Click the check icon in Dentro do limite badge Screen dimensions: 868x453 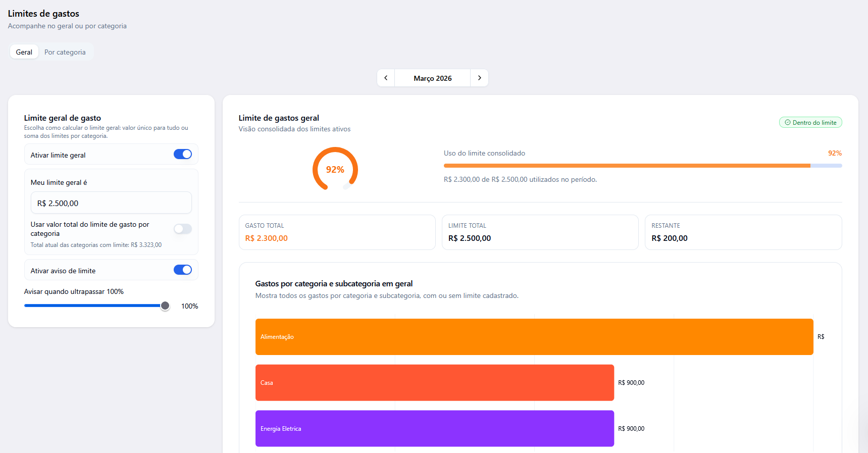tap(788, 122)
